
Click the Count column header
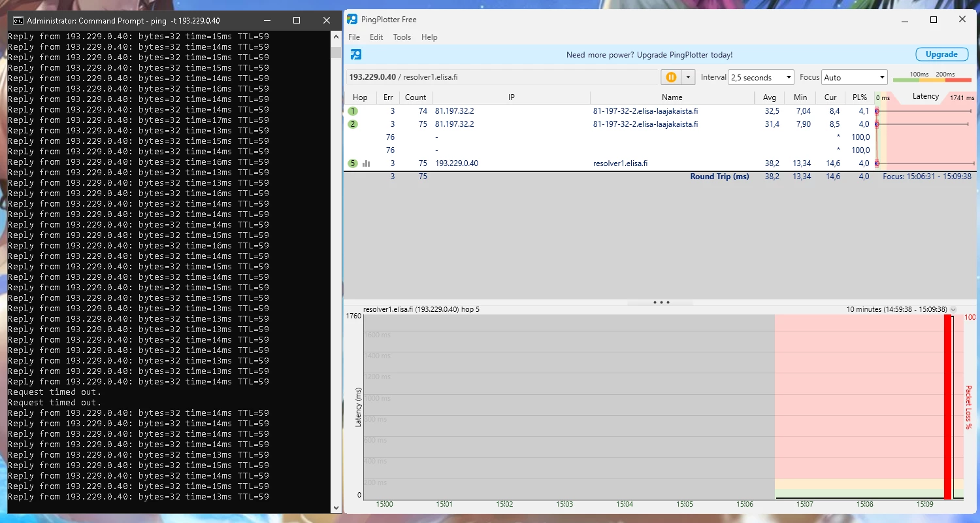click(x=416, y=97)
